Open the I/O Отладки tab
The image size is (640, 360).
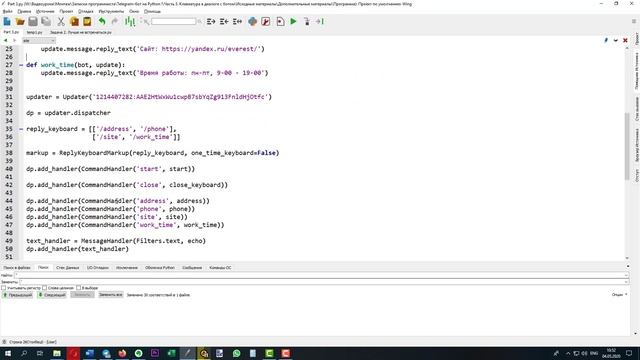(x=98, y=268)
